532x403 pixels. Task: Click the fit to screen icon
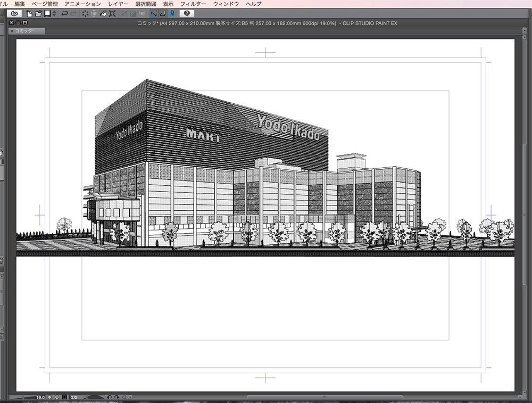pyautogui.click(x=64, y=397)
